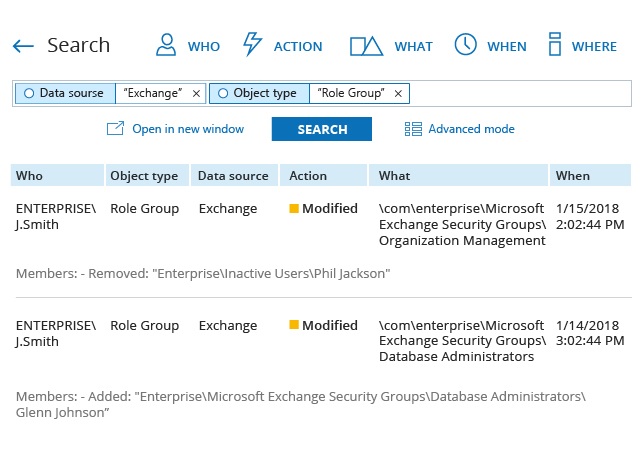640x450 pixels.
Task: Remove the "Role Group" filter value
Action: (x=398, y=93)
